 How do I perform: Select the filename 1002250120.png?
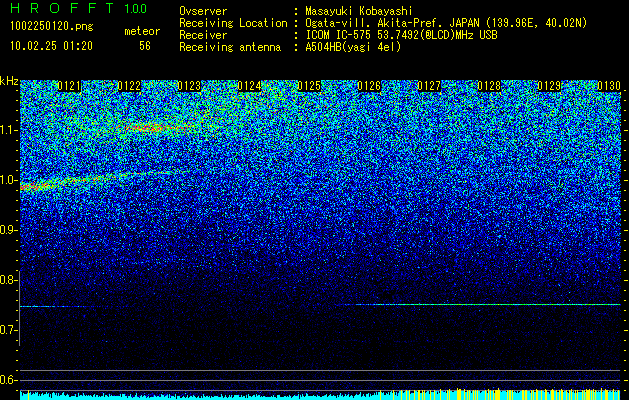pyautogui.click(x=52, y=26)
